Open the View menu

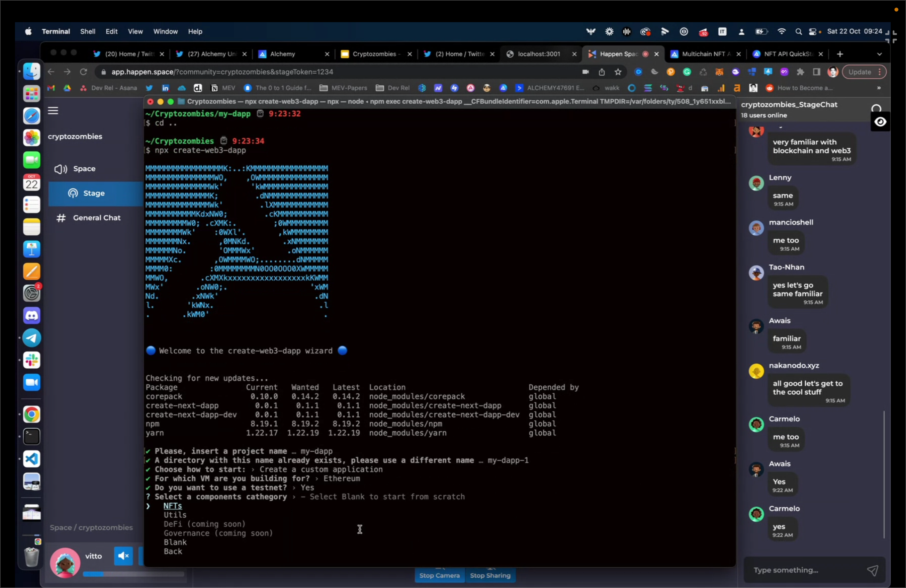tap(135, 31)
